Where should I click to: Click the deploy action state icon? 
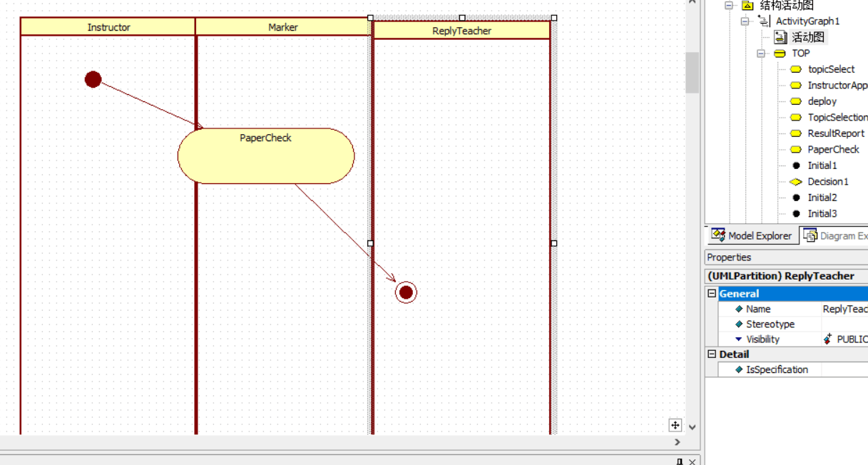click(796, 101)
